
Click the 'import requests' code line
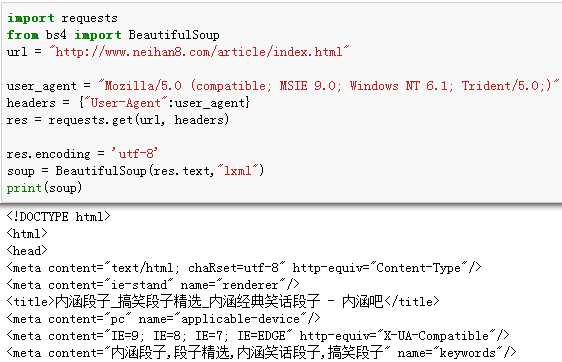(x=62, y=18)
